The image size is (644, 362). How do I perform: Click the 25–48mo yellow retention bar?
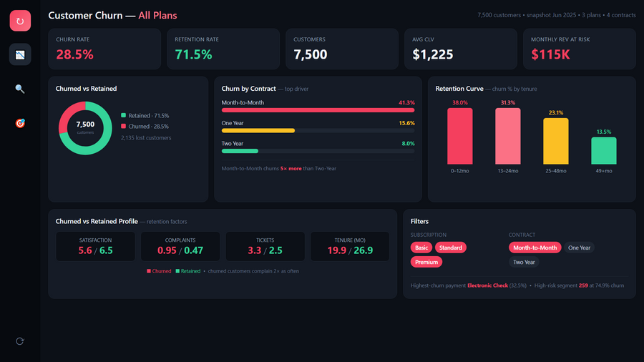556,141
